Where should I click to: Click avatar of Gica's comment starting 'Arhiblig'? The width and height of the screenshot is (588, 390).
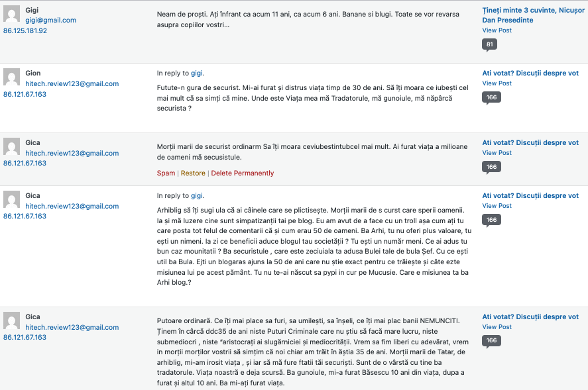click(12, 199)
